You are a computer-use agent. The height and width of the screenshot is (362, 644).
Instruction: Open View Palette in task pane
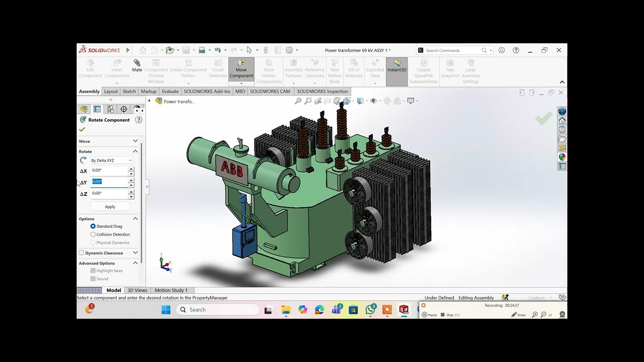coord(562,148)
